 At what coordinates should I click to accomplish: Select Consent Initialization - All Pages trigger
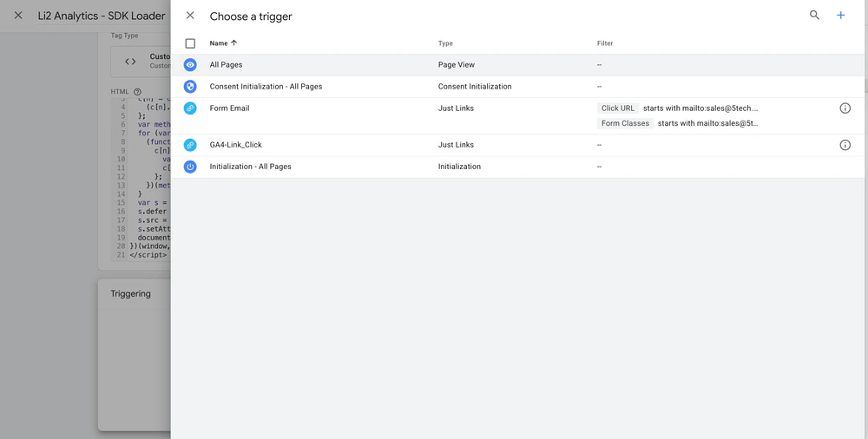click(x=517, y=87)
